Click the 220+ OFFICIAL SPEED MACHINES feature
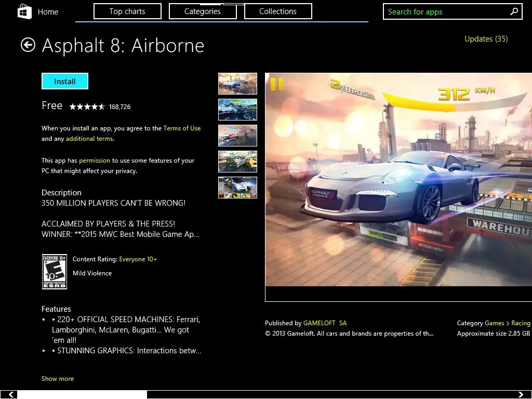 pyautogui.click(x=126, y=330)
